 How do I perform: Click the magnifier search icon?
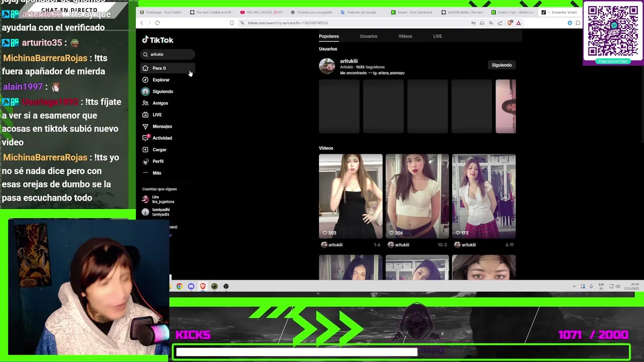coord(145,54)
